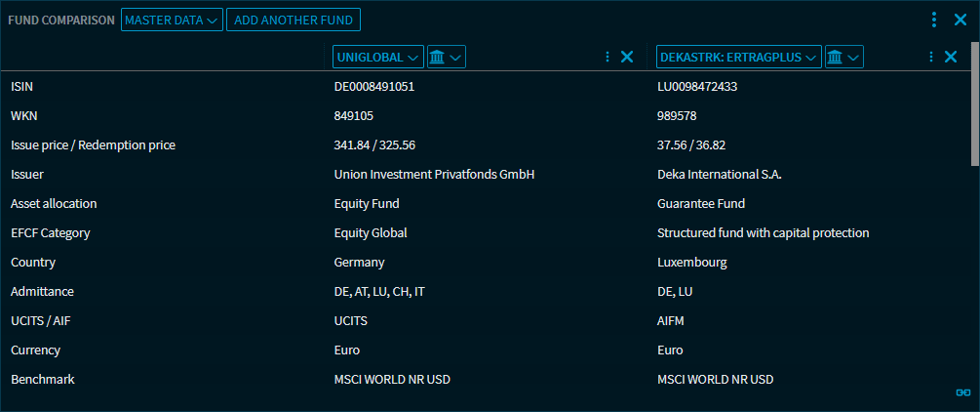
Task: Open the UNIGLOBAL column's three-dot menu
Action: click(x=608, y=57)
